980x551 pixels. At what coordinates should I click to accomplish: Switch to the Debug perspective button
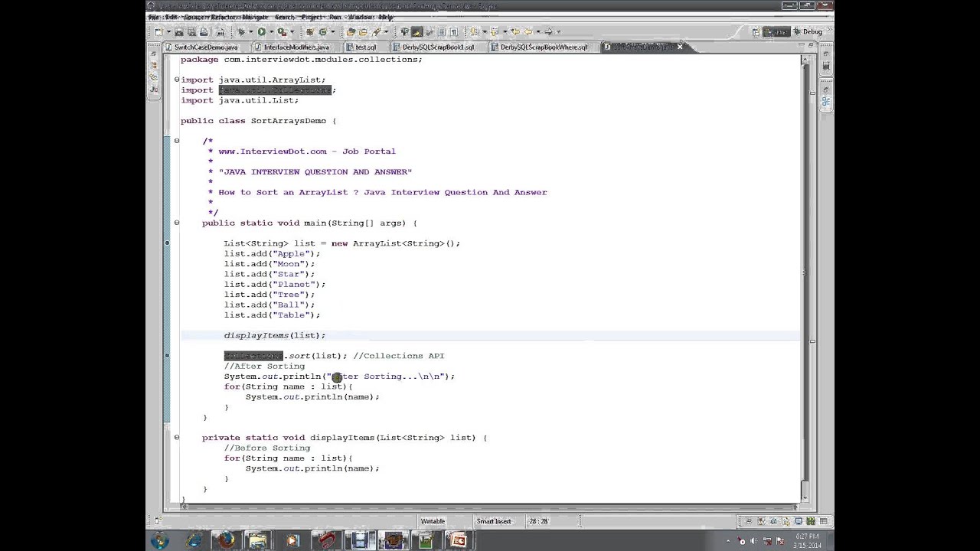coord(808,31)
